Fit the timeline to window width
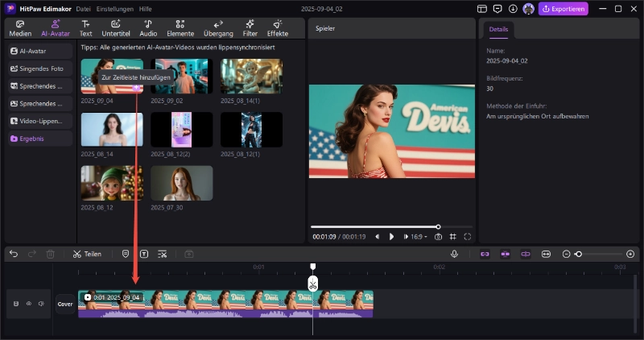 click(x=546, y=254)
